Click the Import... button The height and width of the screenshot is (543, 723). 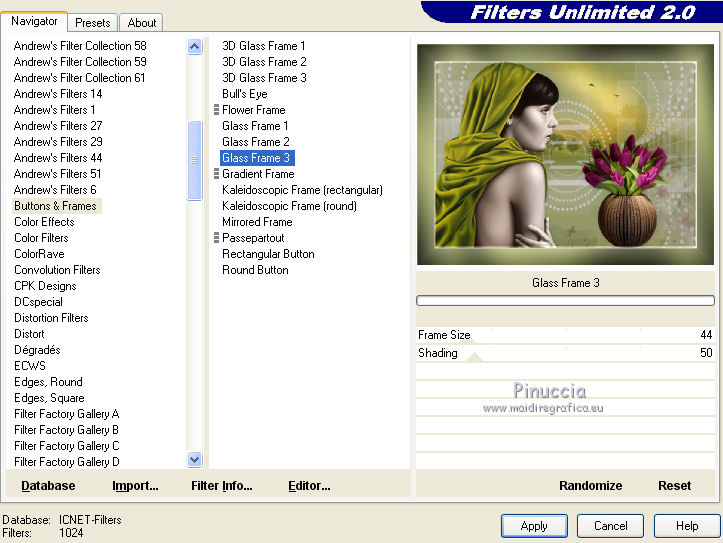tap(135, 485)
